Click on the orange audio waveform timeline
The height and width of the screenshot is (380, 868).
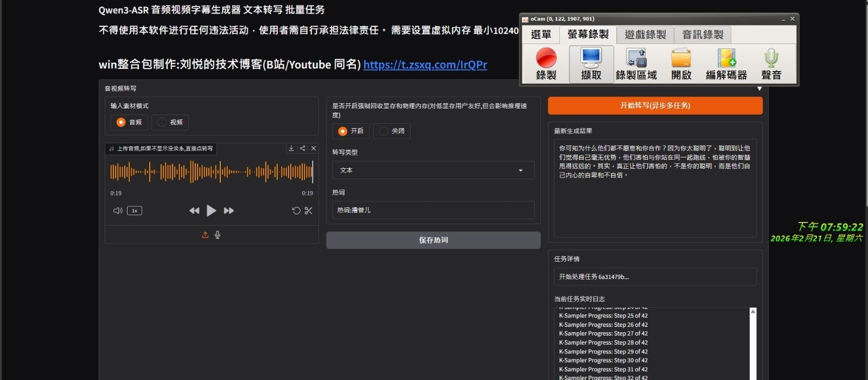point(212,172)
